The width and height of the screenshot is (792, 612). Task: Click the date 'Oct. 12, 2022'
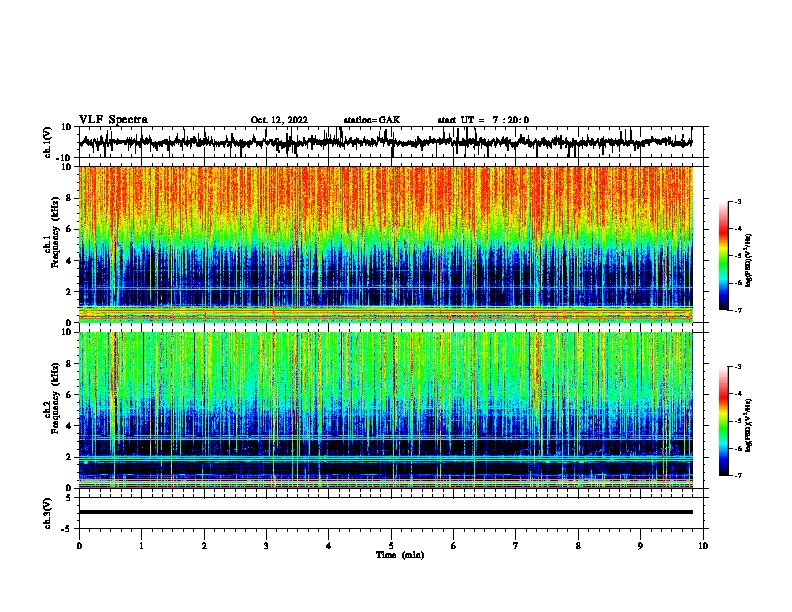279,120
